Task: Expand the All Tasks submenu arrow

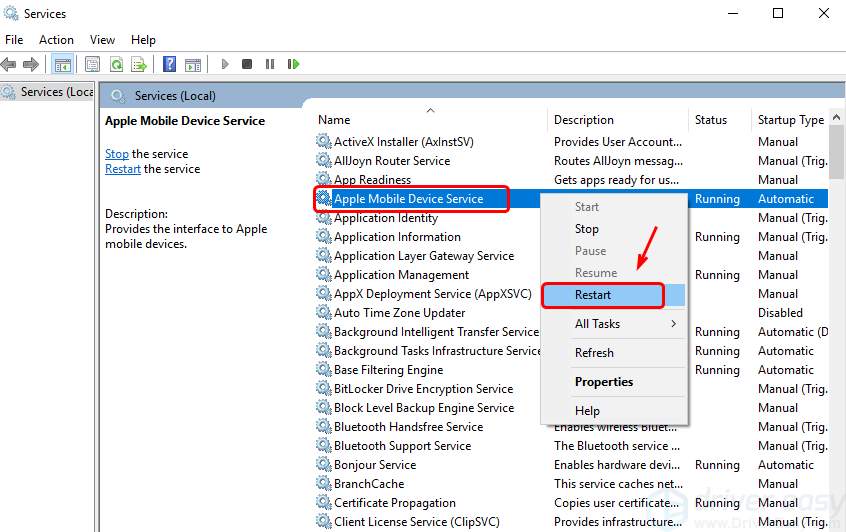Action: [x=673, y=324]
